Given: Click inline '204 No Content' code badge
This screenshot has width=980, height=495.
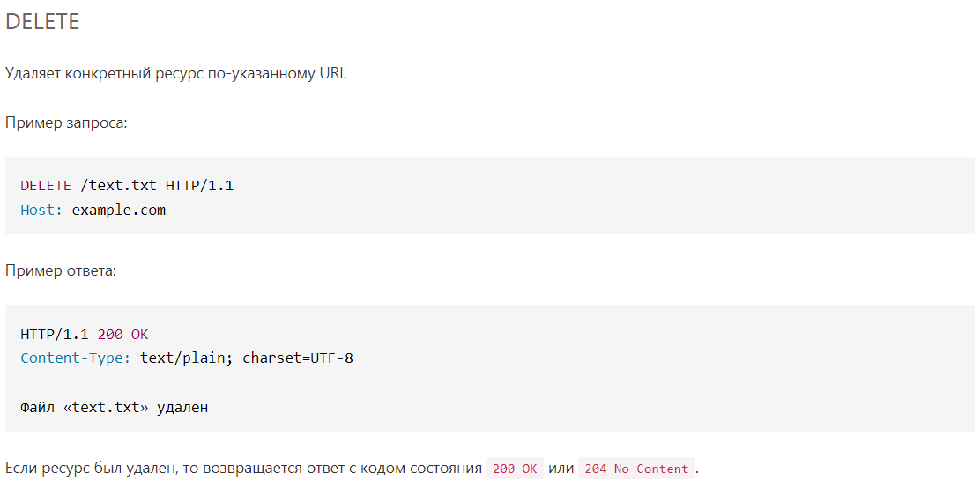Looking at the screenshot, I should pos(636,469).
